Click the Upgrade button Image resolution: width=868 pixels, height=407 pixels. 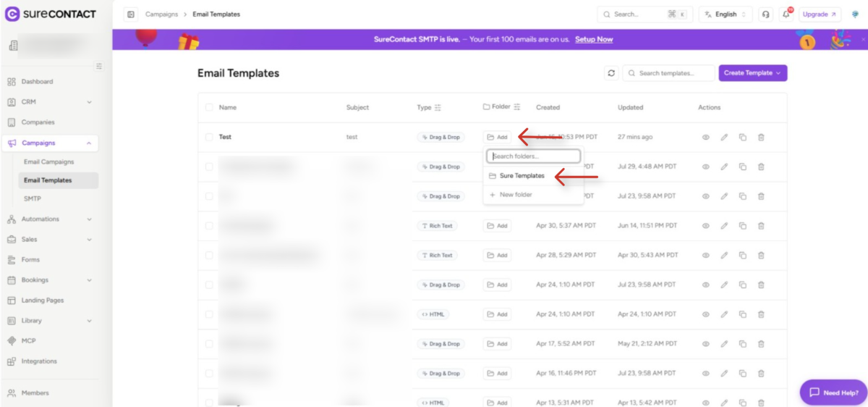820,14
